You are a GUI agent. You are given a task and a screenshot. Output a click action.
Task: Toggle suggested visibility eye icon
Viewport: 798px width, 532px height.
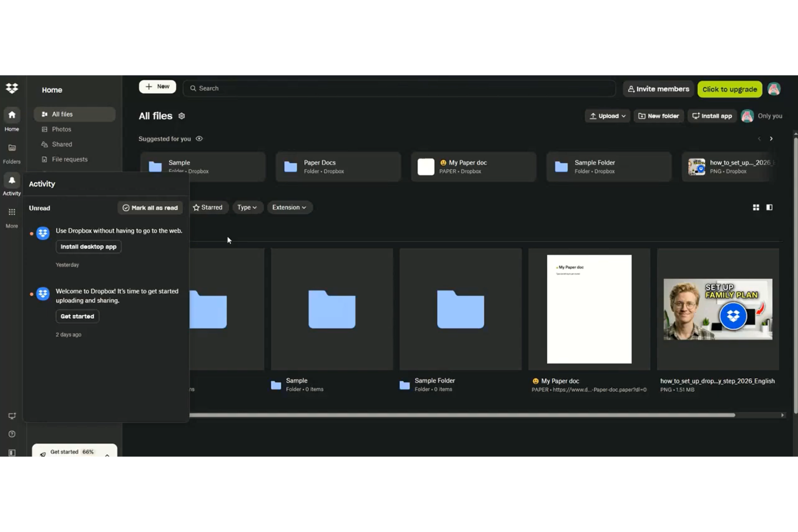tap(199, 139)
